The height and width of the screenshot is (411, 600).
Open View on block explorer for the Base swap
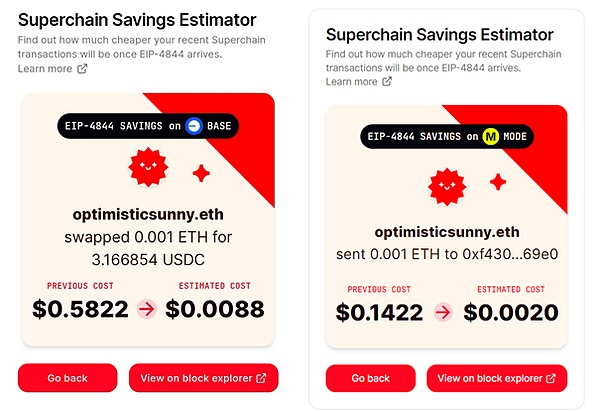tap(203, 378)
